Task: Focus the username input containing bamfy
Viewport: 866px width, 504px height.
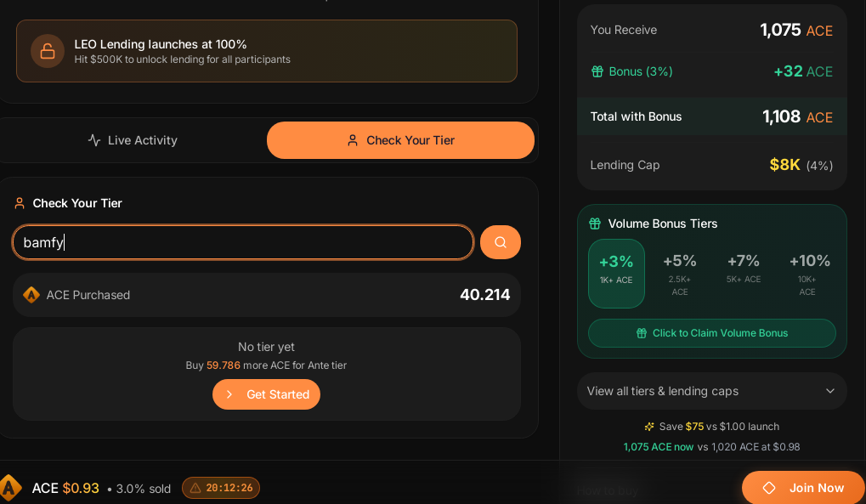Action: [x=243, y=242]
